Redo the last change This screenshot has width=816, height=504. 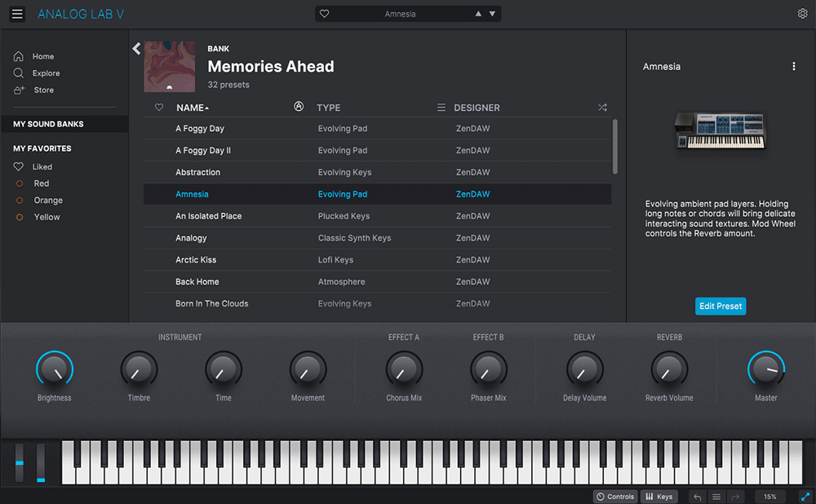pyautogui.click(x=735, y=497)
